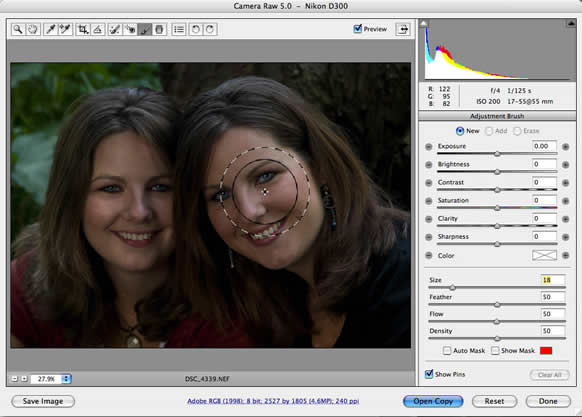The width and height of the screenshot is (582, 417).
Task: Open Camera Raw preferences list icon
Action: click(x=179, y=29)
